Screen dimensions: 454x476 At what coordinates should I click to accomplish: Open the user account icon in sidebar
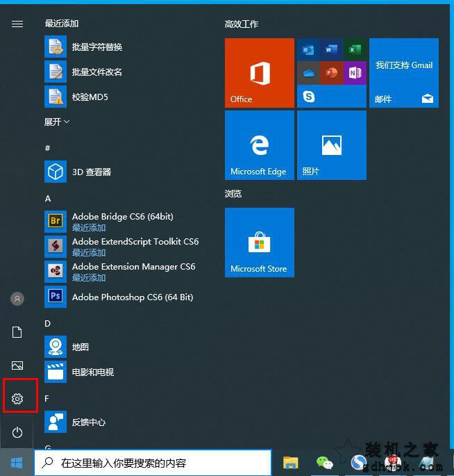point(17,299)
